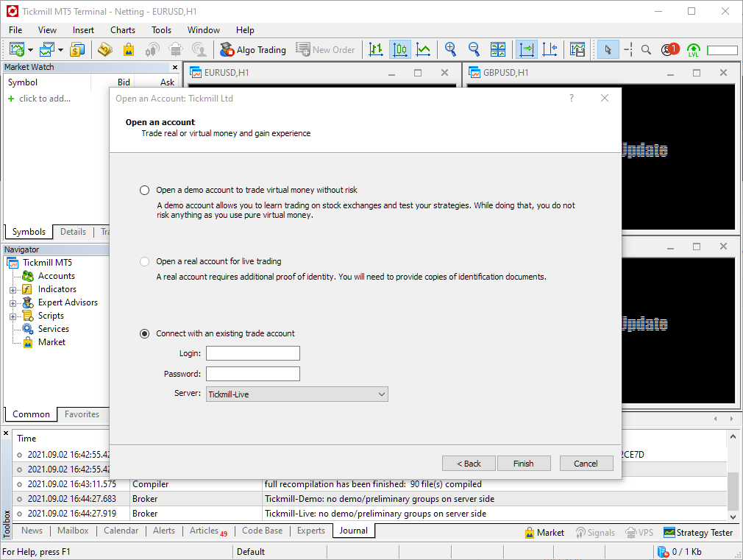This screenshot has width=743, height=560.
Task: Toggle chart auto-scroll to end
Action: coord(527,49)
